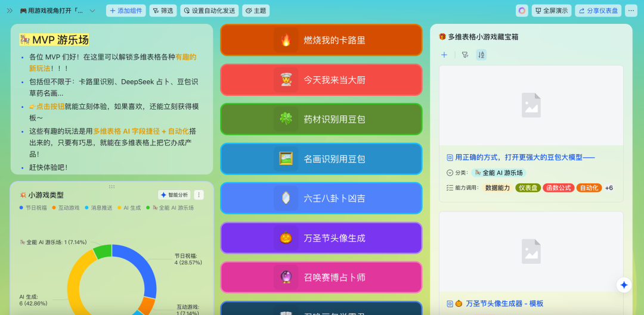Click the 药材识别用豆包 button

pyautogui.click(x=321, y=119)
